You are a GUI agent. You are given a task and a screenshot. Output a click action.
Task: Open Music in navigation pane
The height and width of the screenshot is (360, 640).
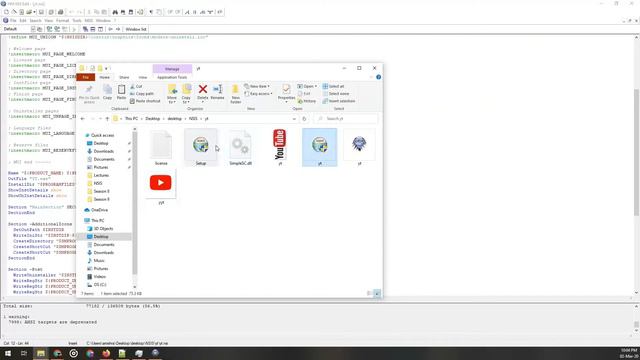99,261
